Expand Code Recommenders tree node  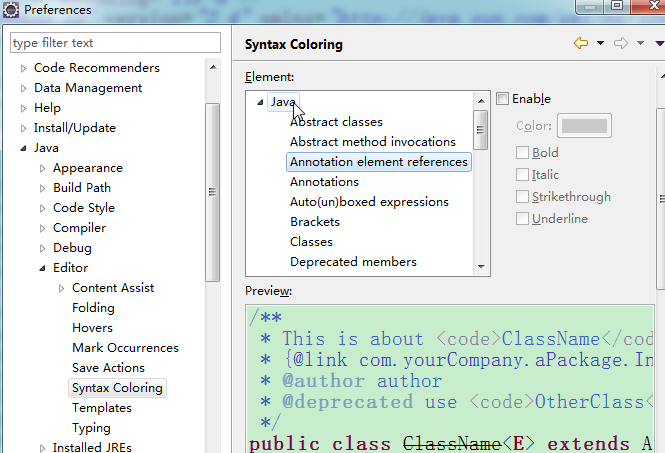(23, 68)
